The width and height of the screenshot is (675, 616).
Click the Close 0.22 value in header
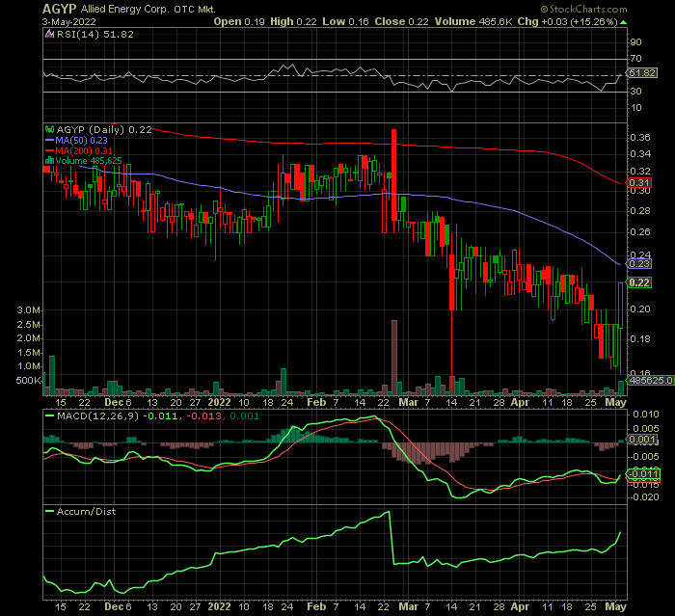(401, 21)
